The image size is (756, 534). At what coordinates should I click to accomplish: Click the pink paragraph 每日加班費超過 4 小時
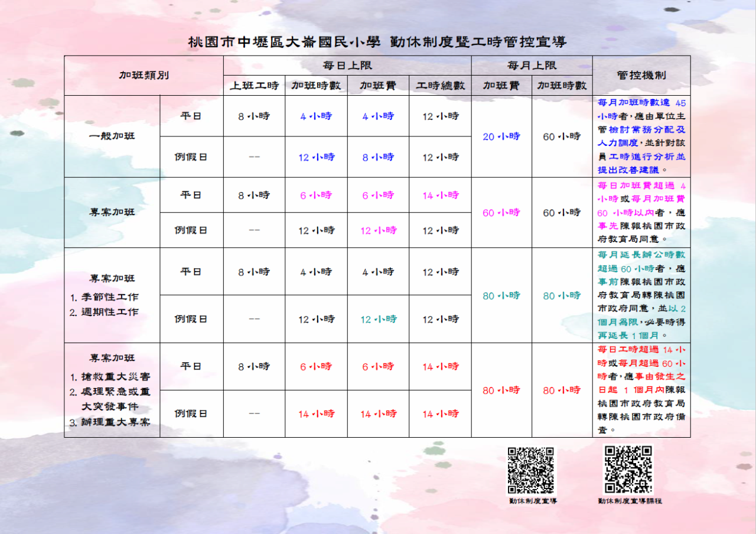pyautogui.click(x=641, y=212)
